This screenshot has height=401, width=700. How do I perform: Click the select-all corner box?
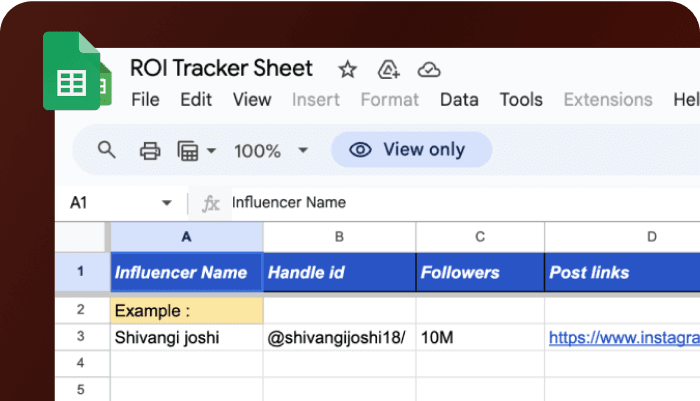tap(81, 237)
